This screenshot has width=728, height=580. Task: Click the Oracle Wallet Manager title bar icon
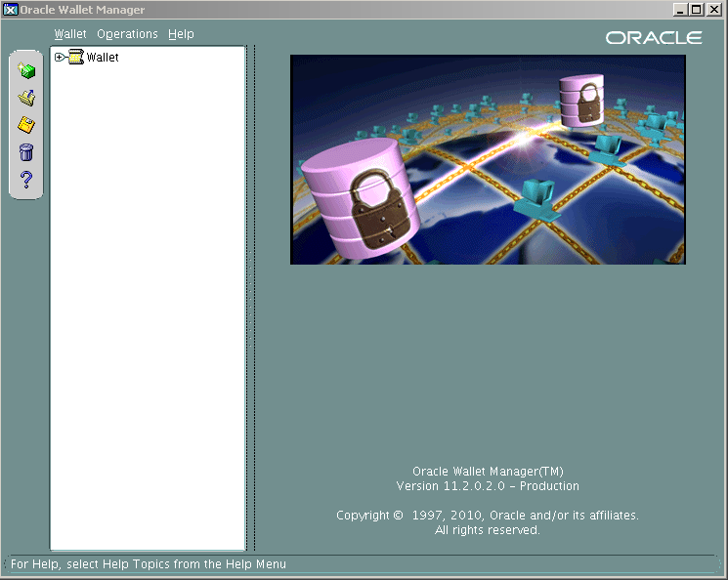[10, 10]
